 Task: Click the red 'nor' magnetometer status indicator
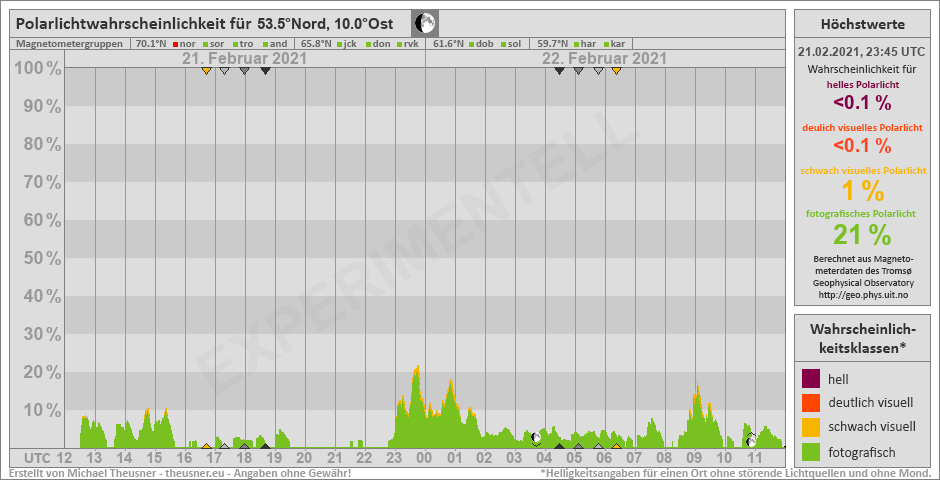176,44
